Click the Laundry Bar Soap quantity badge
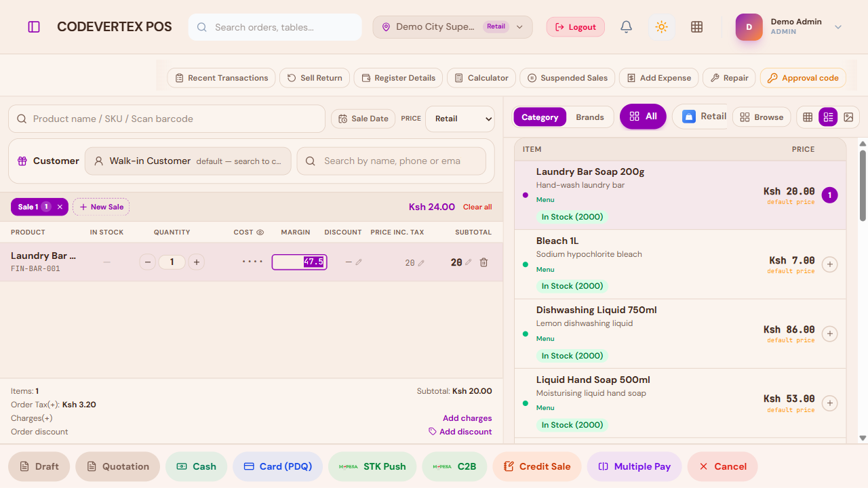 coord(829,195)
